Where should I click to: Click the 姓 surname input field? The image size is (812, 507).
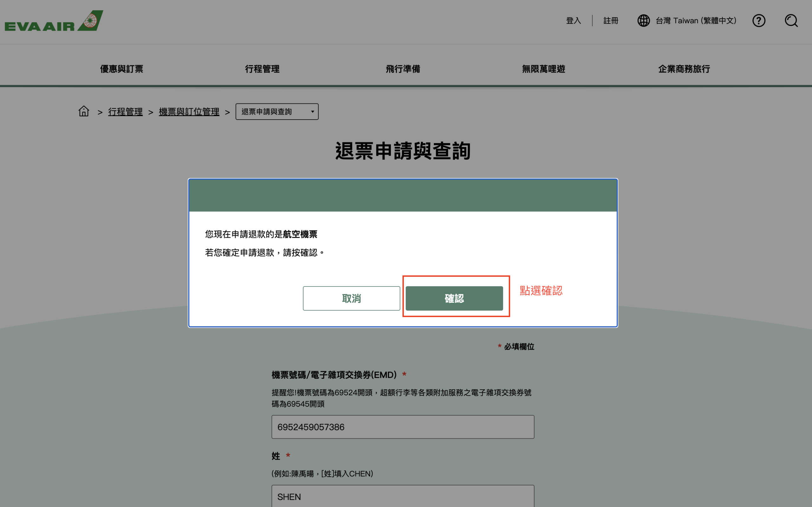pyautogui.click(x=403, y=496)
